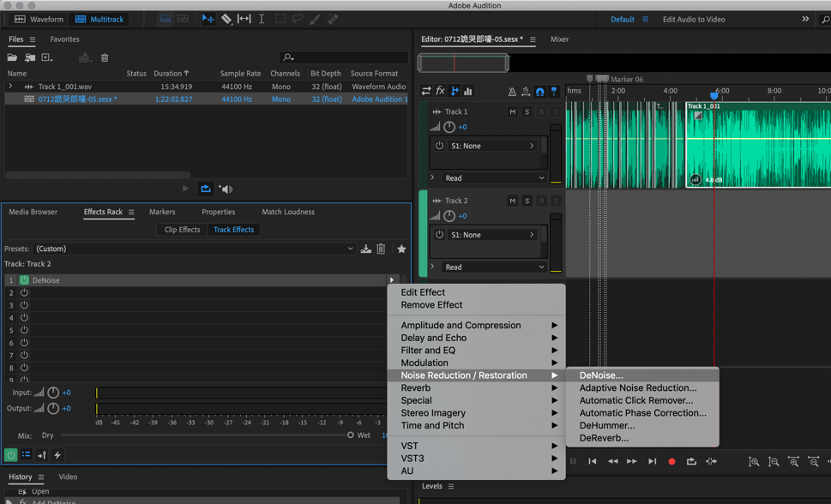Toggle power for effects slot 2
The height and width of the screenshot is (504, 831).
[x=24, y=292]
